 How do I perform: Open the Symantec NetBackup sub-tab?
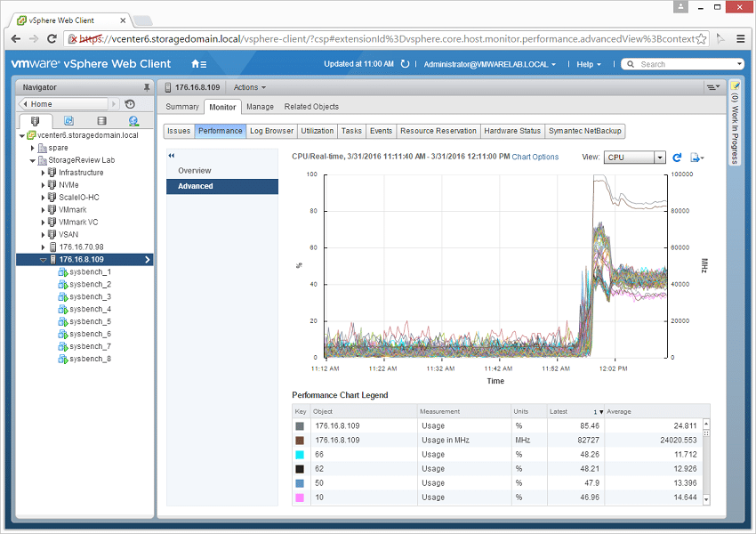click(585, 131)
